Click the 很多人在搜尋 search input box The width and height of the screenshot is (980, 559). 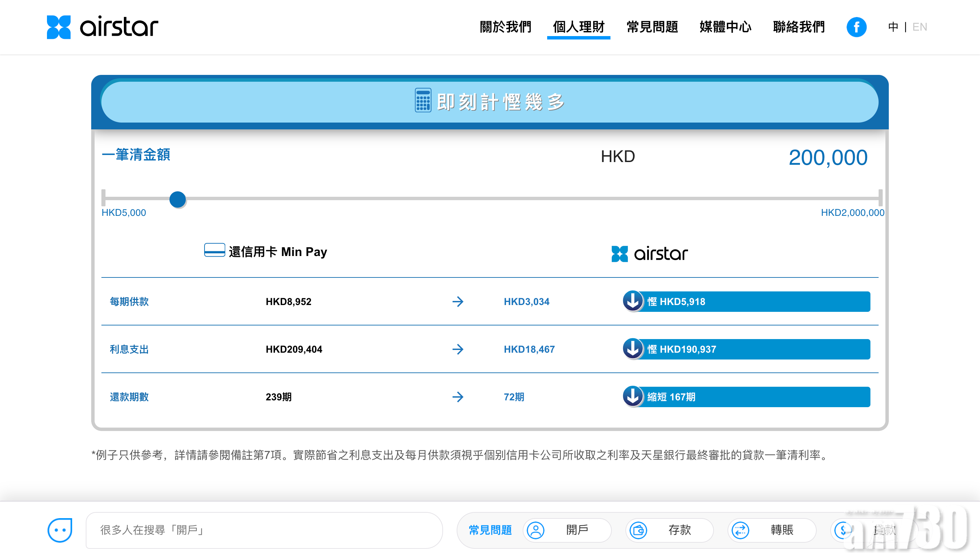264,530
